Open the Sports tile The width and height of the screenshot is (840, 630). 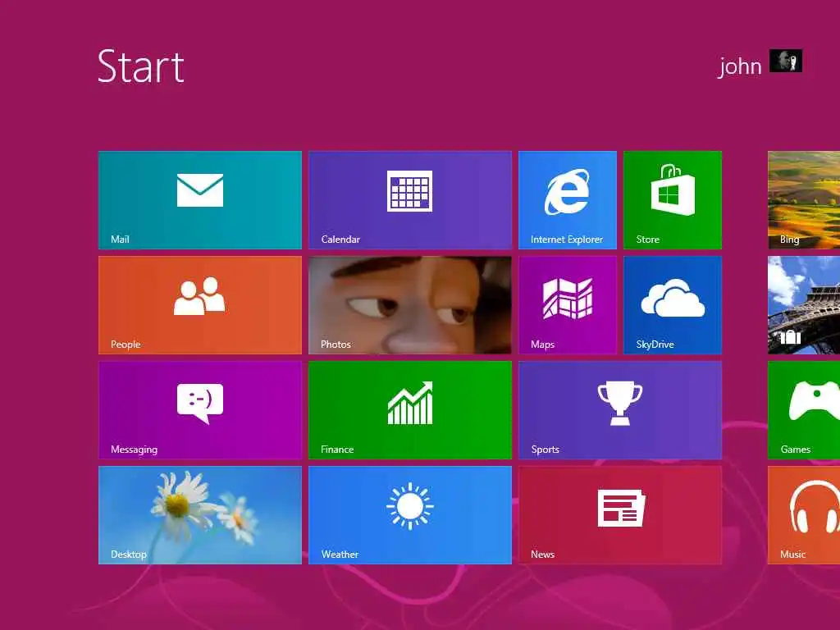(620, 410)
